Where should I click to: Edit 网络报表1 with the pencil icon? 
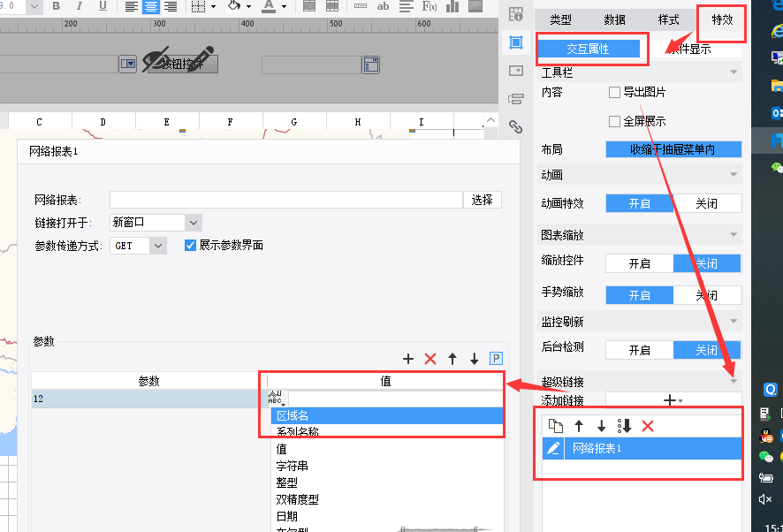pyautogui.click(x=553, y=448)
